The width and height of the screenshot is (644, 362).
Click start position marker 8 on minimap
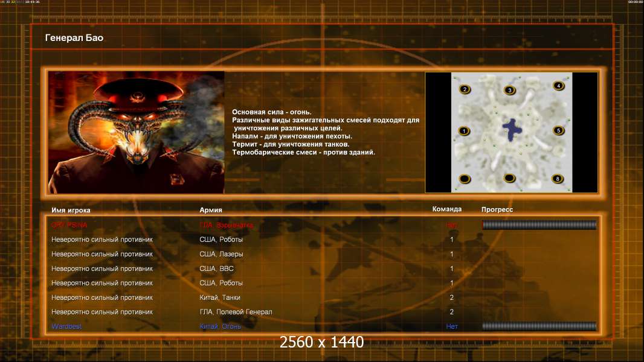coord(558,179)
